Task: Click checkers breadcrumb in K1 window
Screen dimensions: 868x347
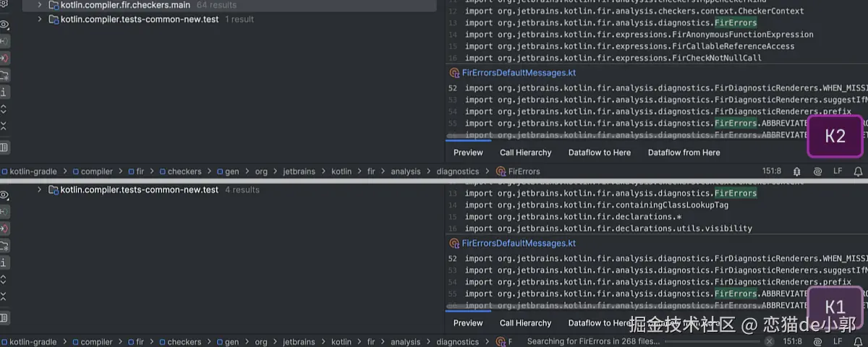Action: (179, 342)
